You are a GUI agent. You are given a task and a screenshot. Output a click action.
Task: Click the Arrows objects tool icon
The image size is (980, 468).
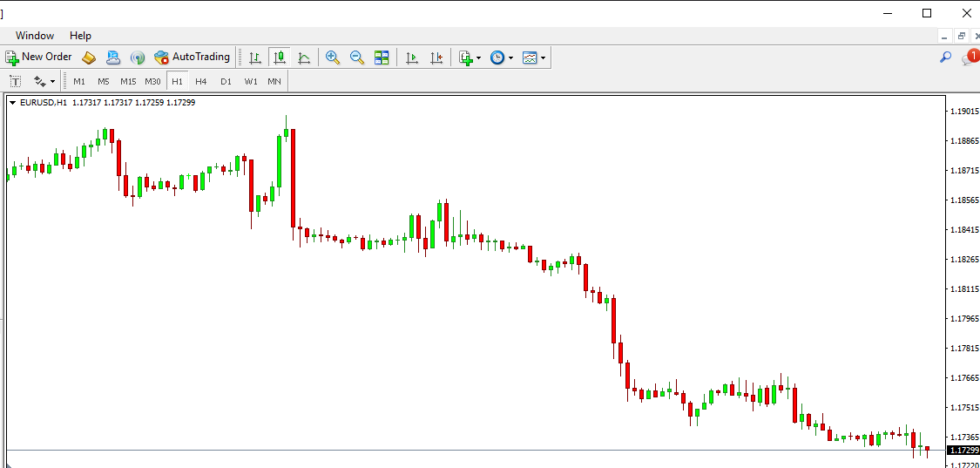coord(39,81)
